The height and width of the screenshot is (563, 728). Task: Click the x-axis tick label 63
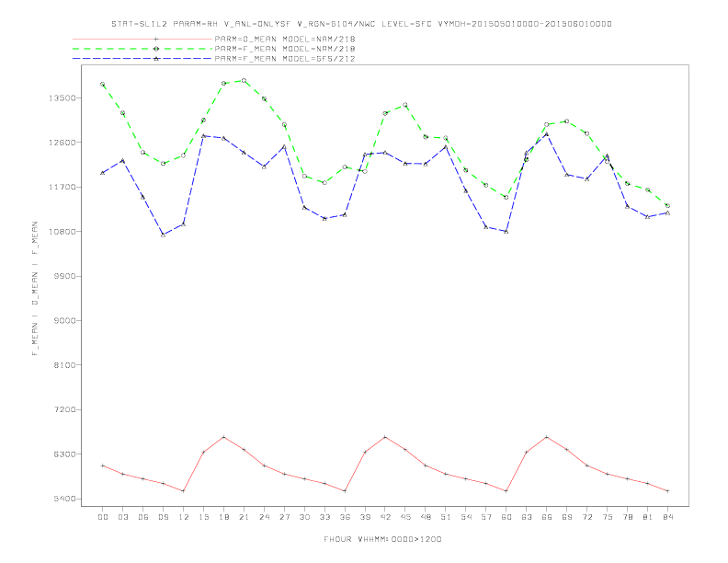click(x=527, y=517)
